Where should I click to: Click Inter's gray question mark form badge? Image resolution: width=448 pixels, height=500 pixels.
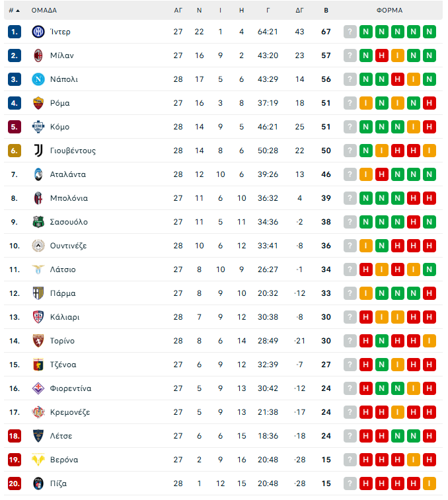click(x=350, y=32)
